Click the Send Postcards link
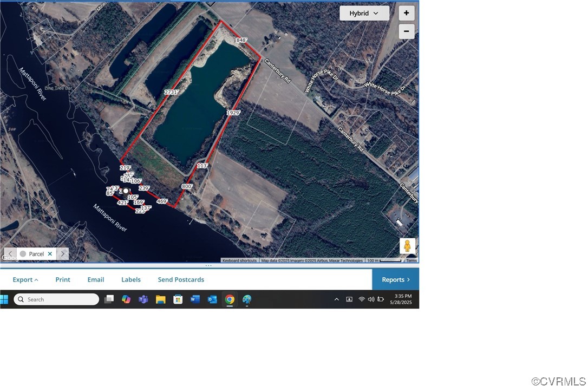This screenshot has height=392, width=588. tap(181, 280)
